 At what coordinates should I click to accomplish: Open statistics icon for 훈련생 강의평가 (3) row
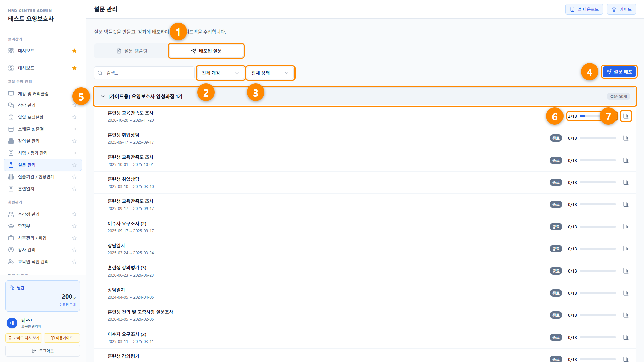tap(626, 271)
